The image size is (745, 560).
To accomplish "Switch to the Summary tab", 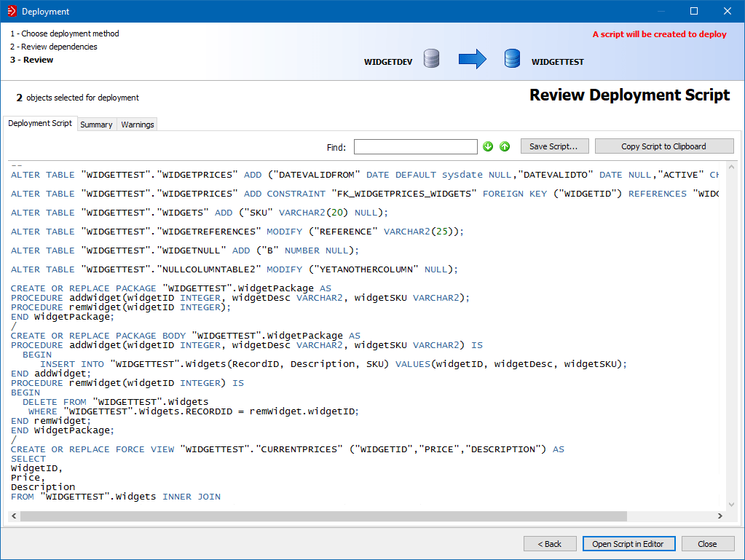I will [96, 125].
